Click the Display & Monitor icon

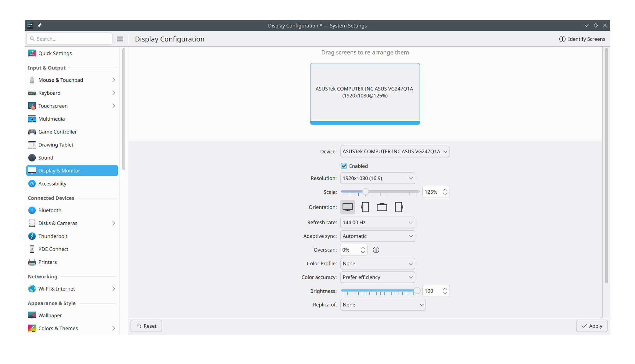click(32, 171)
